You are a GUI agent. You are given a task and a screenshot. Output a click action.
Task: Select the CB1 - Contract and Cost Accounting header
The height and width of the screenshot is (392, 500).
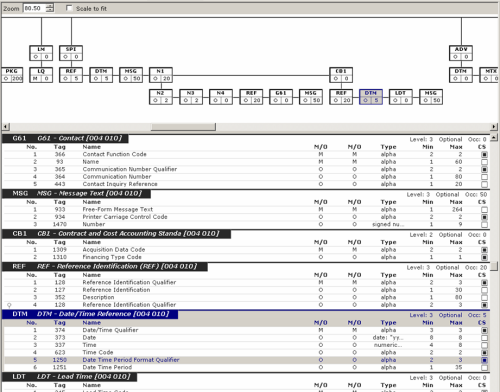116,234
